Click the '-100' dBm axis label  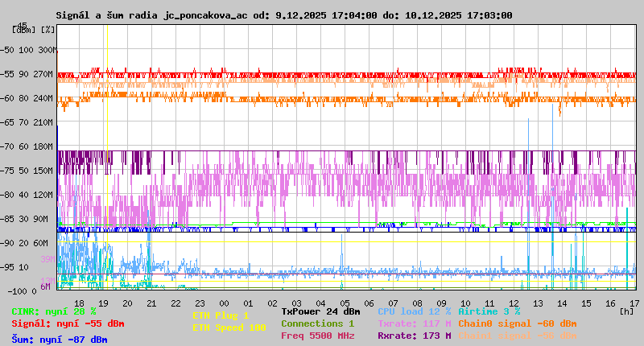[16, 291]
